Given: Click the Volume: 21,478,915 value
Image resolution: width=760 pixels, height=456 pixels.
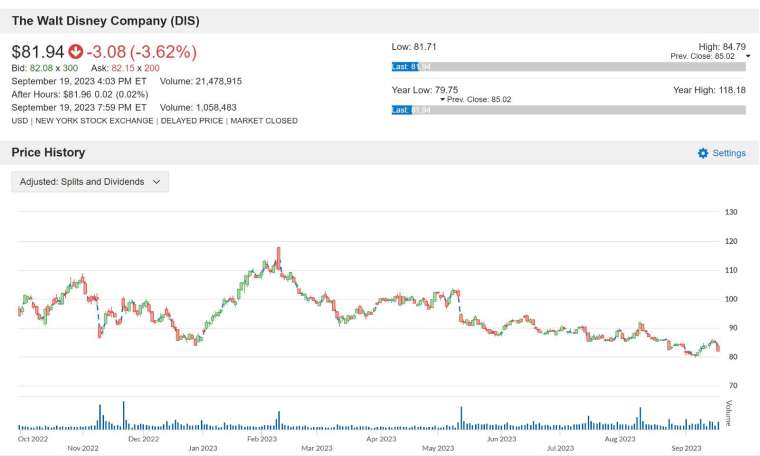Looking at the screenshot, I should point(201,81).
